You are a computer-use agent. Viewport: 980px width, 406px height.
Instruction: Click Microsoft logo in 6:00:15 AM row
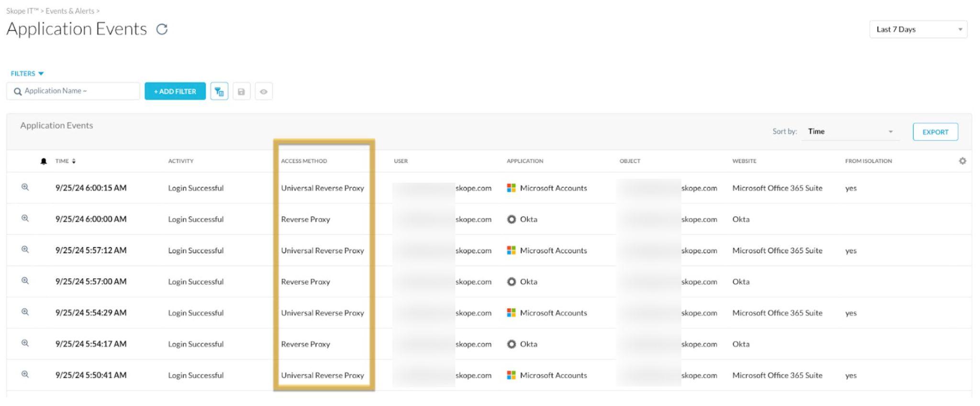(511, 188)
